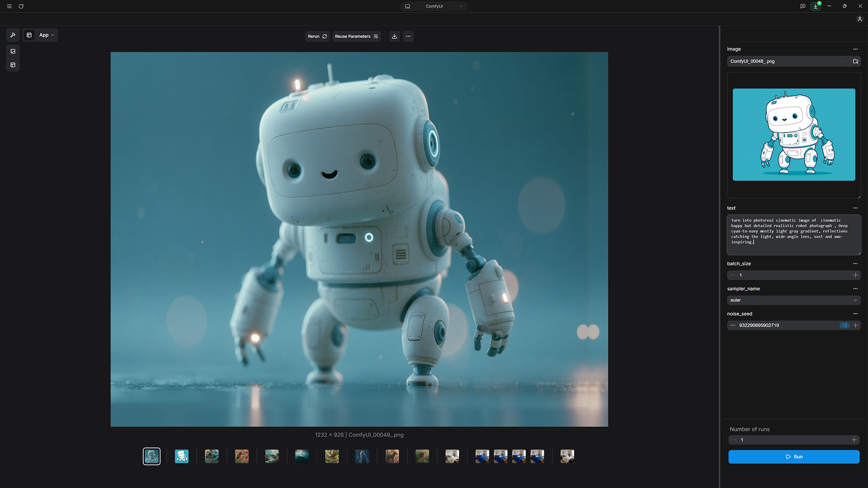Expand the euler sampler_name dropdown
This screenshot has width=868, height=488.
794,300
